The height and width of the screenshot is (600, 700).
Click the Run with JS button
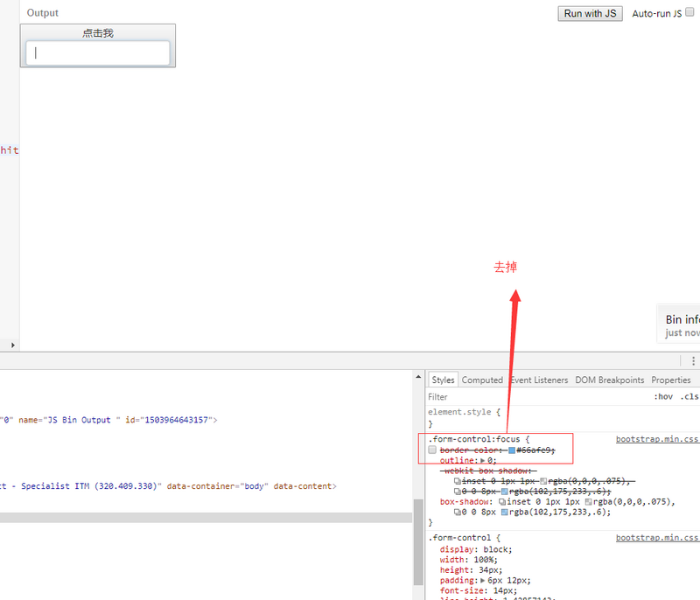[x=590, y=13]
